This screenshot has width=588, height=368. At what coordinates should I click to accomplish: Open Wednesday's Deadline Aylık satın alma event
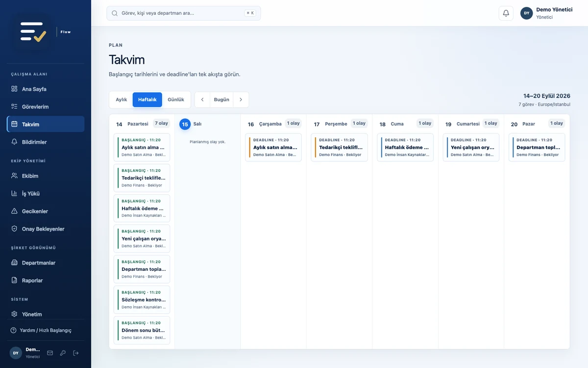pos(273,147)
